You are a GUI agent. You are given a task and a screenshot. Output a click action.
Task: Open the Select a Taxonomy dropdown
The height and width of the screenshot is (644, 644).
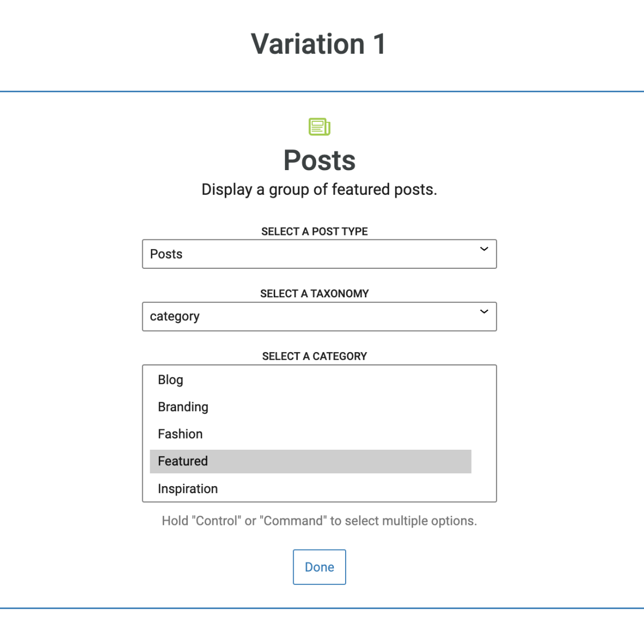319,317
